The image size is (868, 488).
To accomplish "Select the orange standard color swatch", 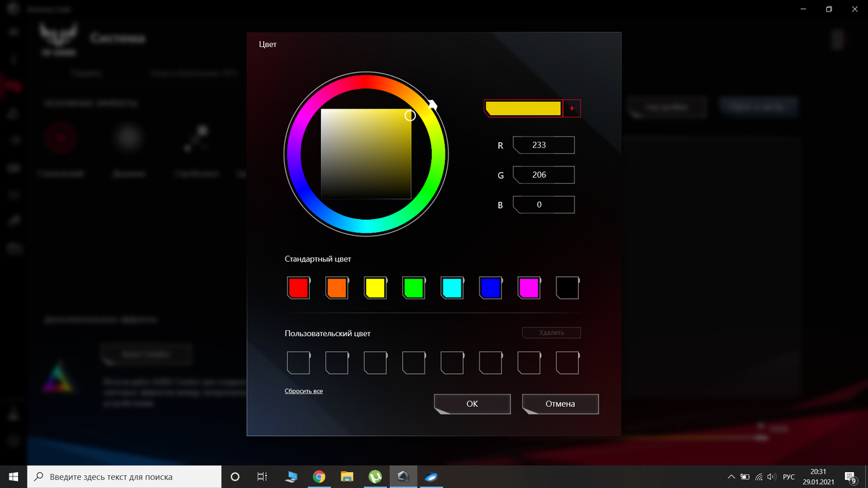I will pyautogui.click(x=337, y=288).
